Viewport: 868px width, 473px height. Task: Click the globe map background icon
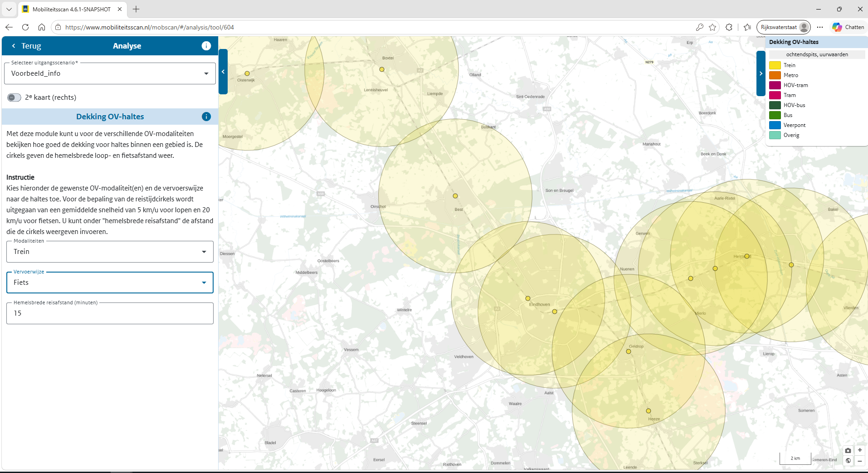pyautogui.click(x=848, y=461)
